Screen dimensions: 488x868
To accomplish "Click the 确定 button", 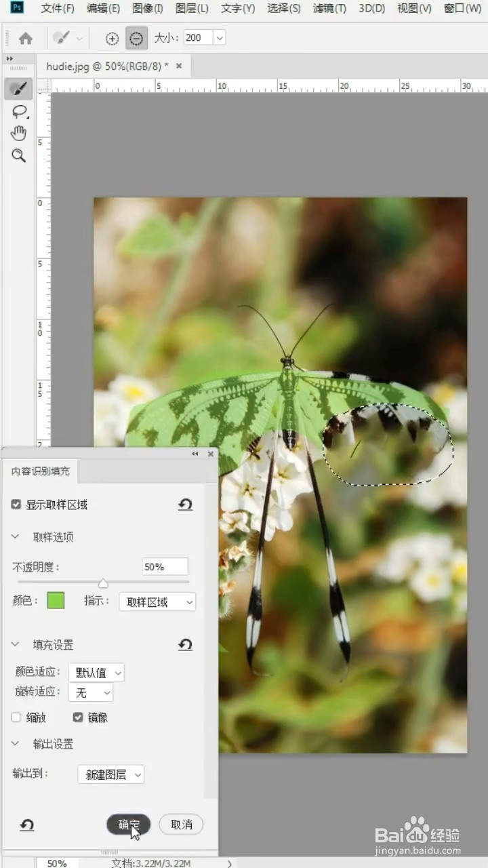I will click(129, 825).
